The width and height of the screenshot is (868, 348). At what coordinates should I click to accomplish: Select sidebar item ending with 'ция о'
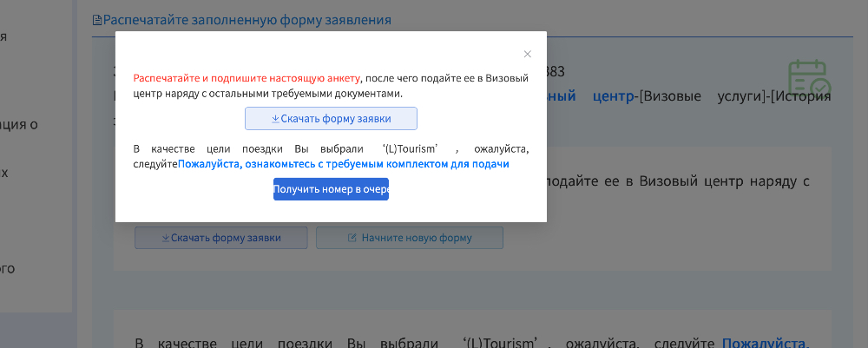point(17,124)
